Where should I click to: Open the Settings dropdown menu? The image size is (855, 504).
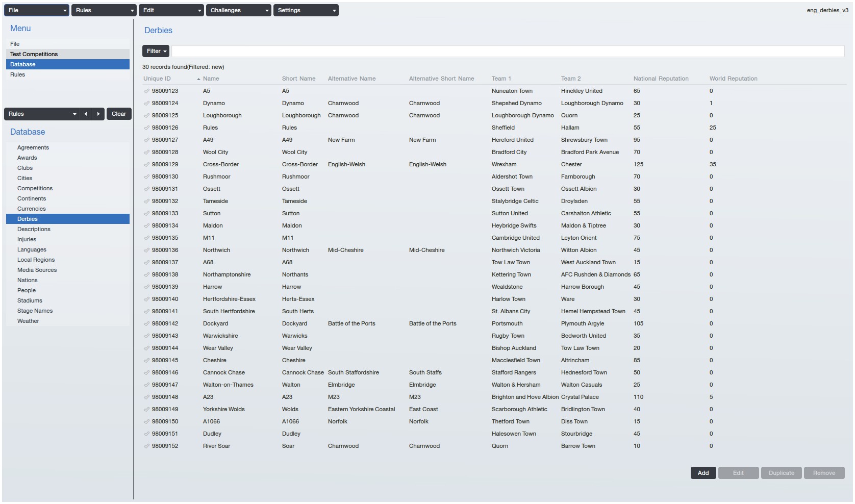(307, 10)
